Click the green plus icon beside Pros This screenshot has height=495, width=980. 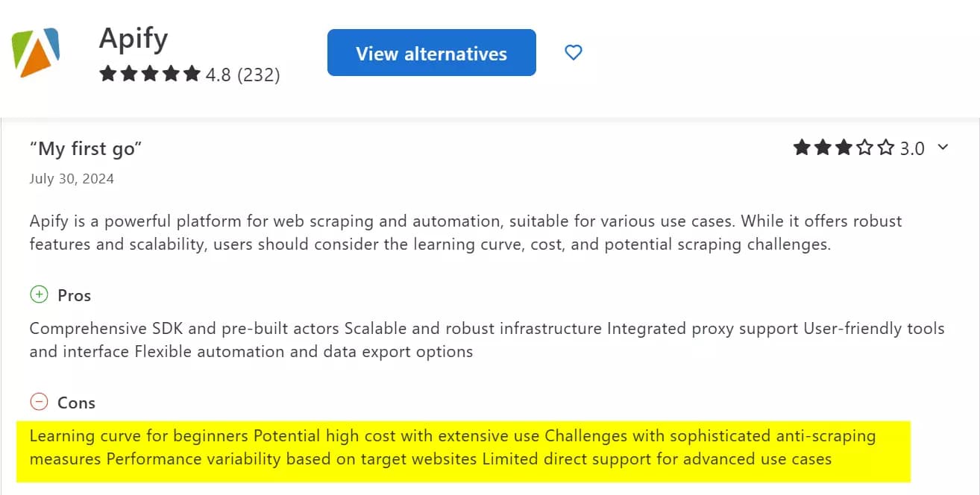(38, 294)
